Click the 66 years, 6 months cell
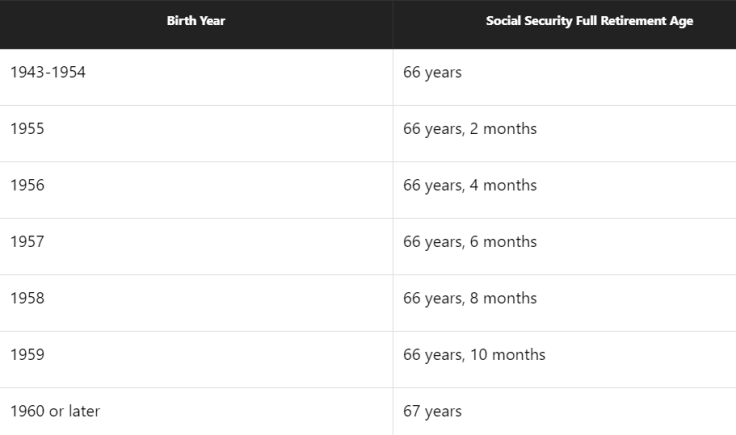 pos(564,246)
